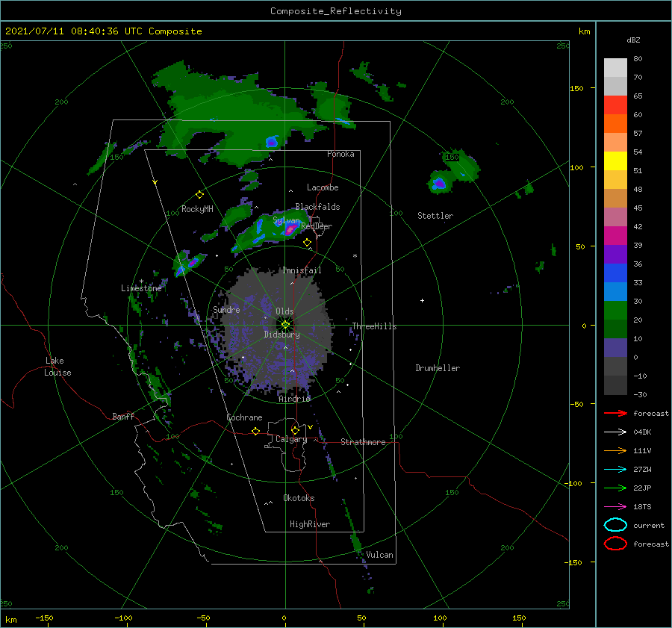Click the lightest gray top swatch of dBZ scale
Viewport: 672px width, 628px height.
pyautogui.click(x=615, y=68)
